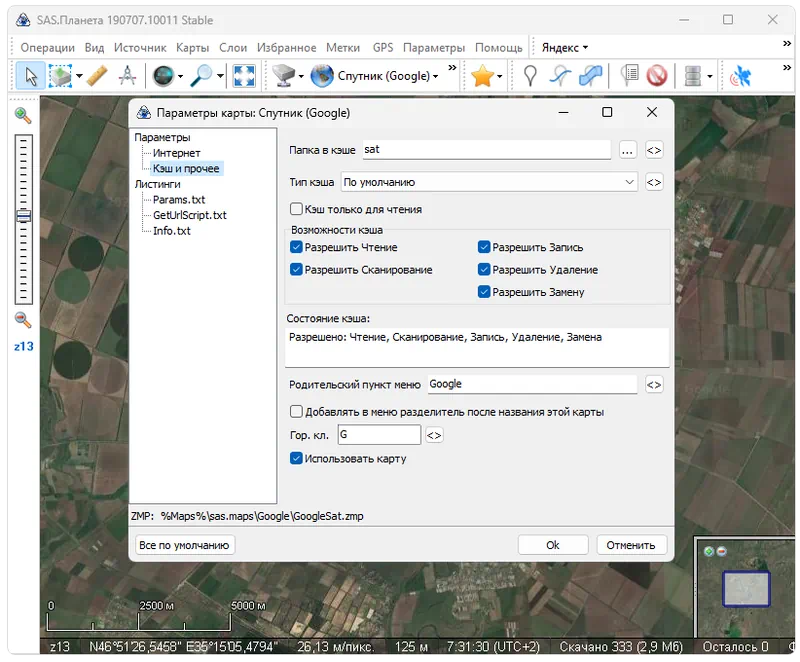
Task: Uncheck 'Разрешить Удаление'
Action: pyautogui.click(x=484, y=269)
